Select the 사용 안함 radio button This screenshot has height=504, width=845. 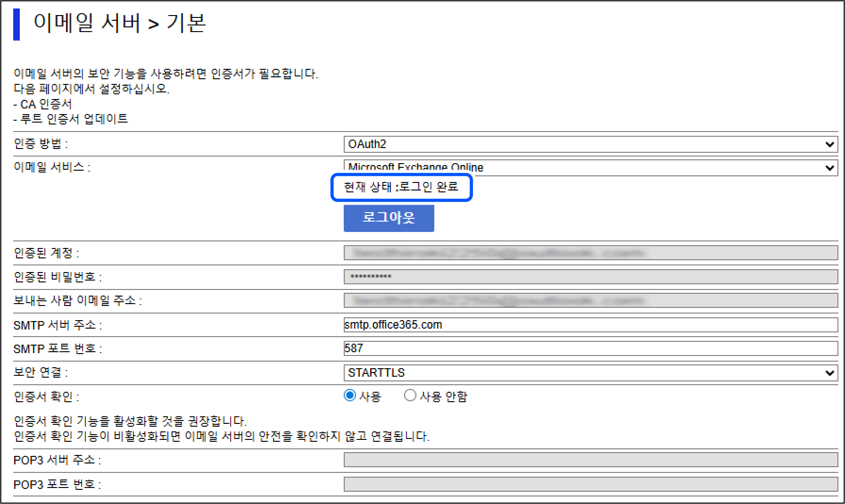(x=410, y=396)
